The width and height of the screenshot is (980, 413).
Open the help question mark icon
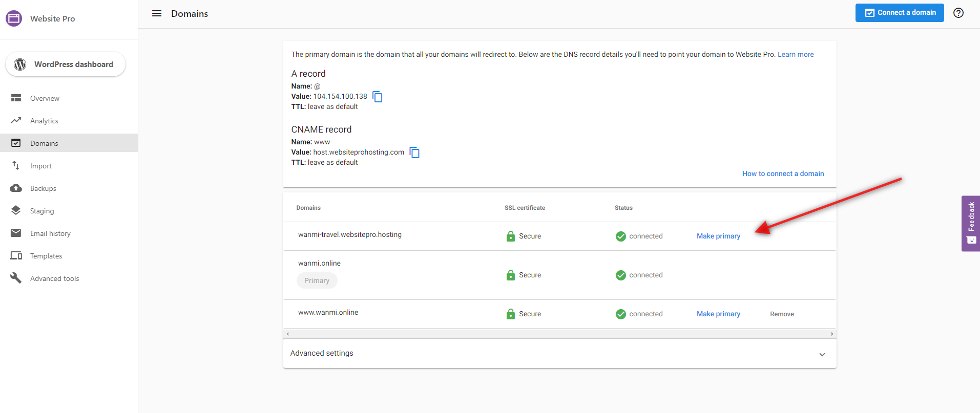(x=958, y=13)
